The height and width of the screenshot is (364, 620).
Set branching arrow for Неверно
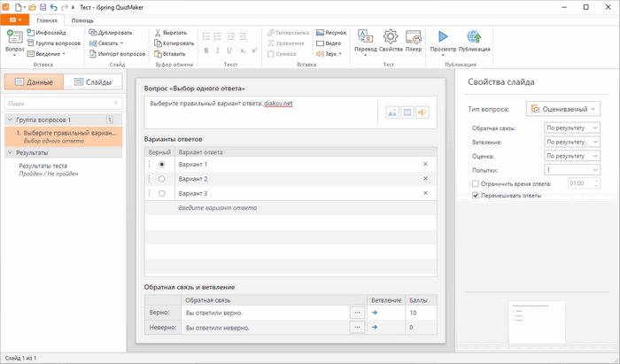(375, 327)
